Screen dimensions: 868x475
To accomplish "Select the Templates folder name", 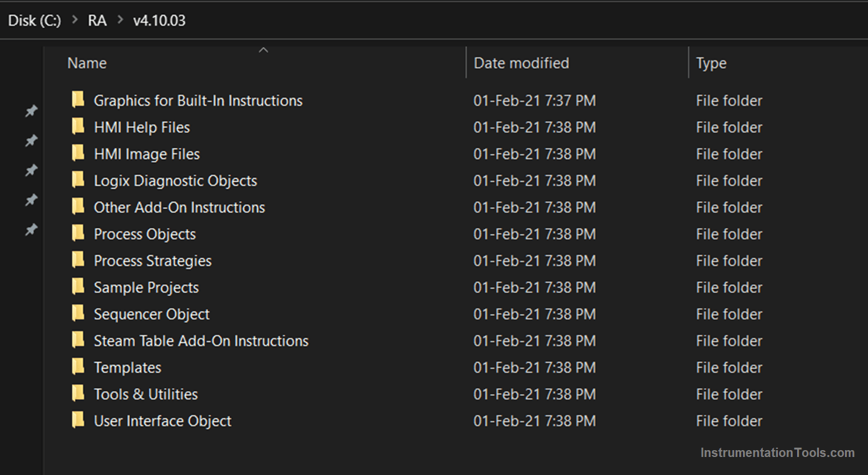I will [127, 368].
